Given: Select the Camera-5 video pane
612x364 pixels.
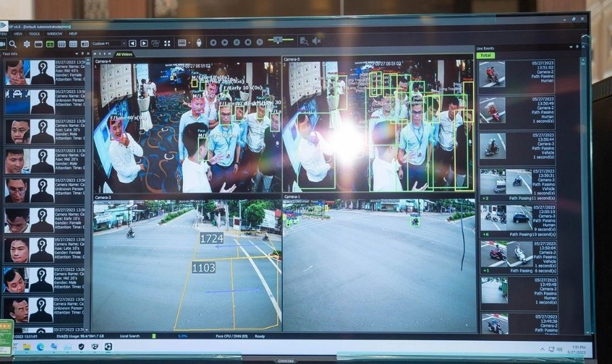Looking at the screenshot, I should pyautogui.click(x=378, y=124).
